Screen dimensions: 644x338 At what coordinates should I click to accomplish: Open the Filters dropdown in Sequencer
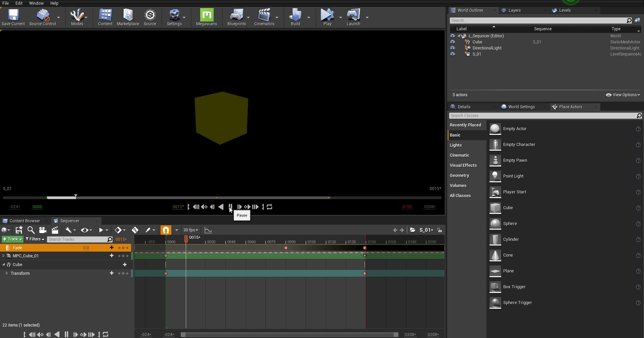tap(35, 239)
